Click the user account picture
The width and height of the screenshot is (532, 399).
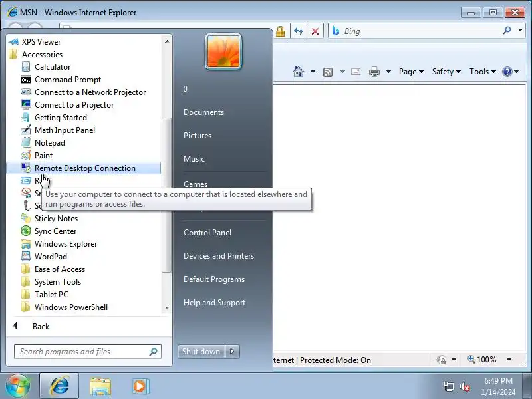click(223, 52)
